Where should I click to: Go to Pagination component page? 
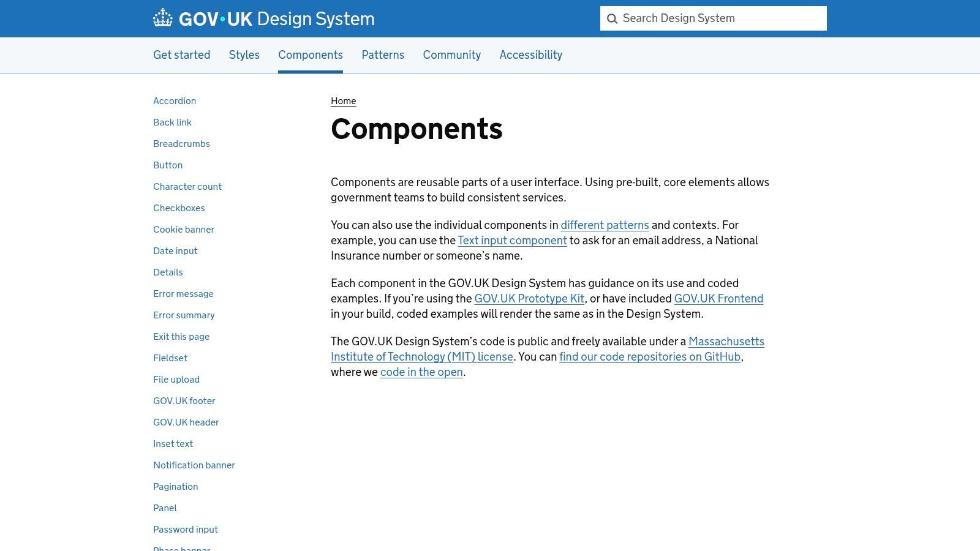coord(176,487)
